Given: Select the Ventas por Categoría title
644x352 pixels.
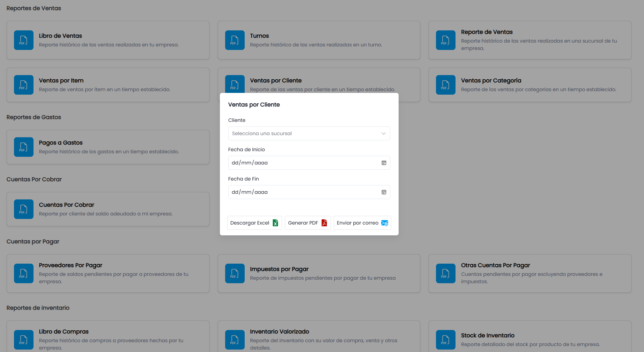Looking at the screenshot, I should (491, 81).
